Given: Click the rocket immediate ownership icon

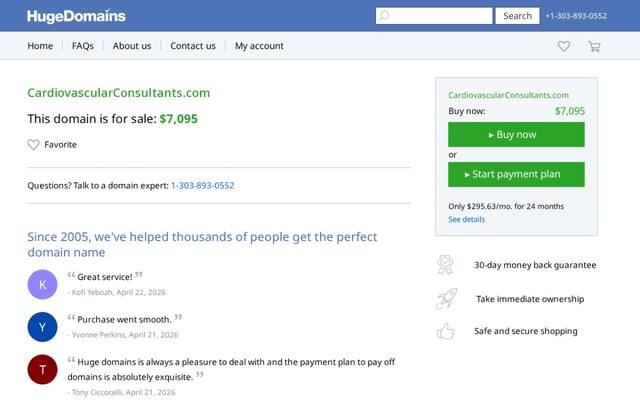Looking at the screenshot, I should [x=446, y=299].
